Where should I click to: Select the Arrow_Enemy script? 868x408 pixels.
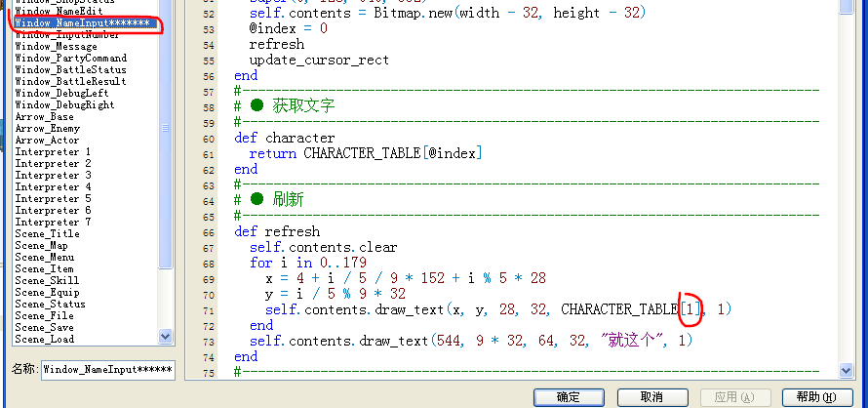pos(48,129)
